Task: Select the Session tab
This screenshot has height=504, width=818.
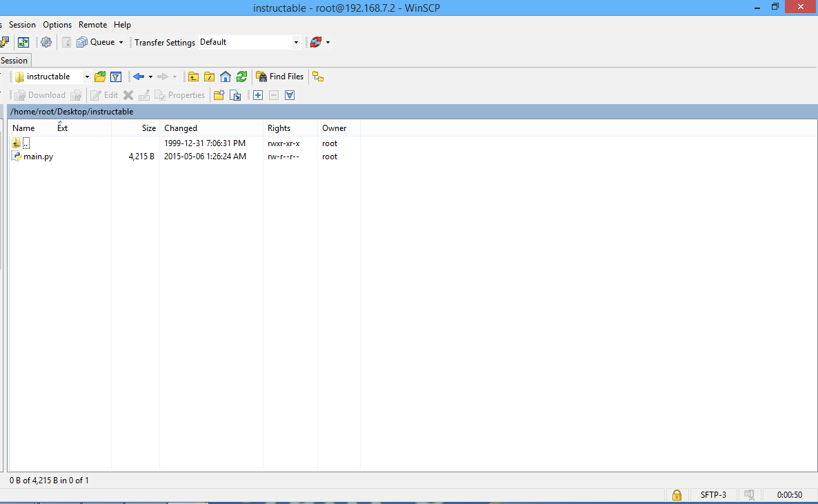Action: tap(14, 61)
